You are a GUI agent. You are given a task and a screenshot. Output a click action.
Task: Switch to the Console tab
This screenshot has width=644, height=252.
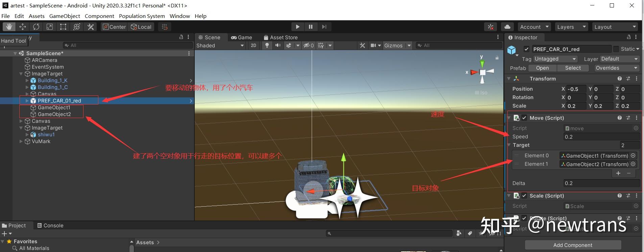pyautogui.click(x=50, y=225)
